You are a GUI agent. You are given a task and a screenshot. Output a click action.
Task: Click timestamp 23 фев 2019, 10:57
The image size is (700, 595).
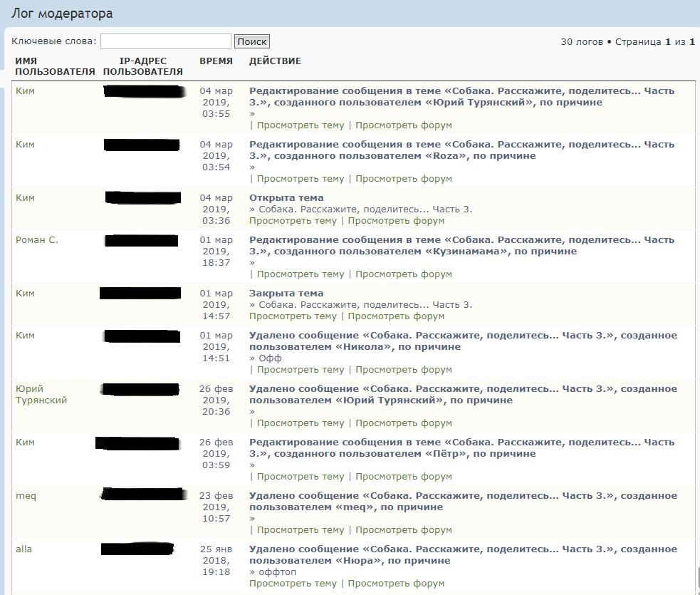coord(216,507)
